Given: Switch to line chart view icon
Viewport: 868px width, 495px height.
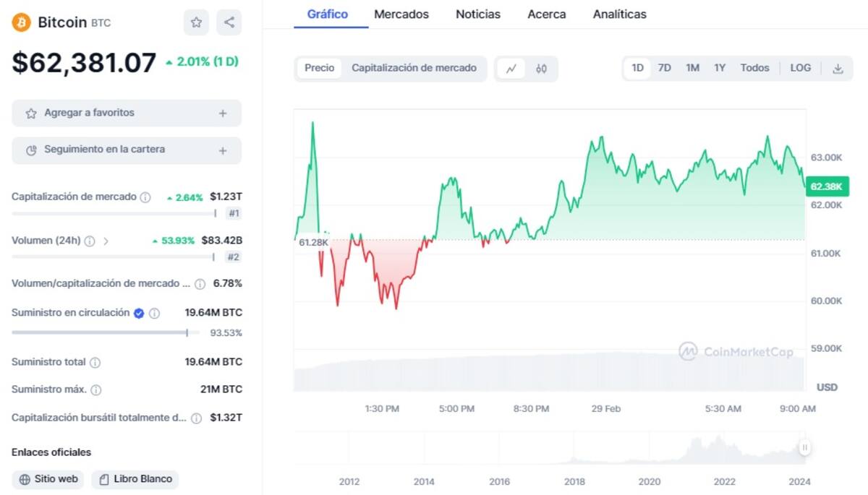Looking at the screenshot, I should pos(511,69).
